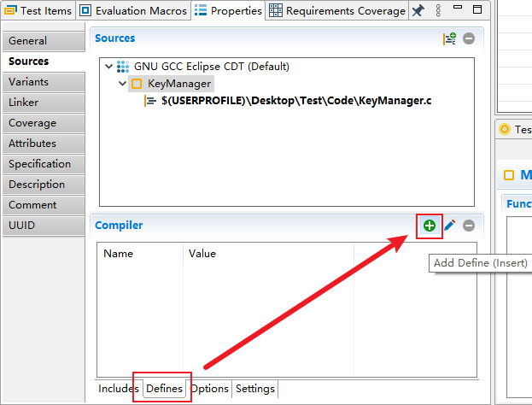The width and height of the screenshot is (532, 405).
Task: Open the UUID section
Action: (x=44, y=226)
